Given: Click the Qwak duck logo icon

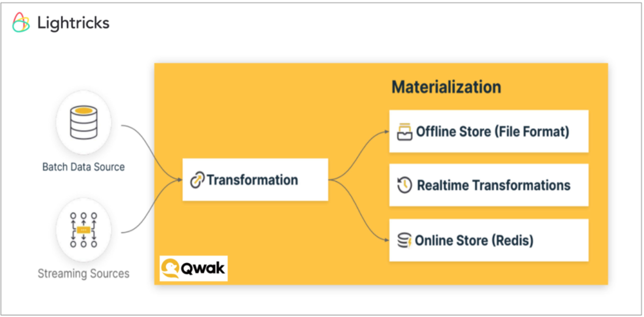Looking at the screenshot, I should tap(170, 268).
